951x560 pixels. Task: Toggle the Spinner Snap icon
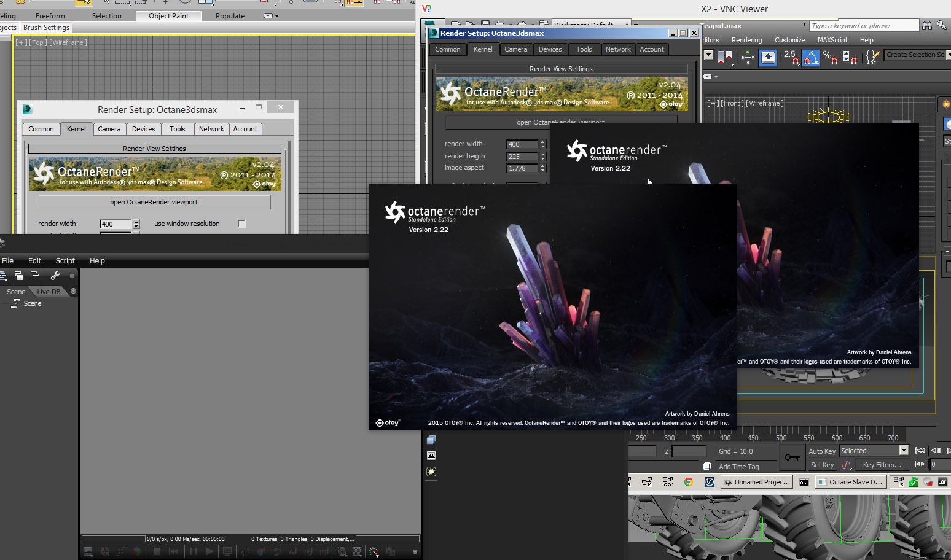[x=850, y=57]
